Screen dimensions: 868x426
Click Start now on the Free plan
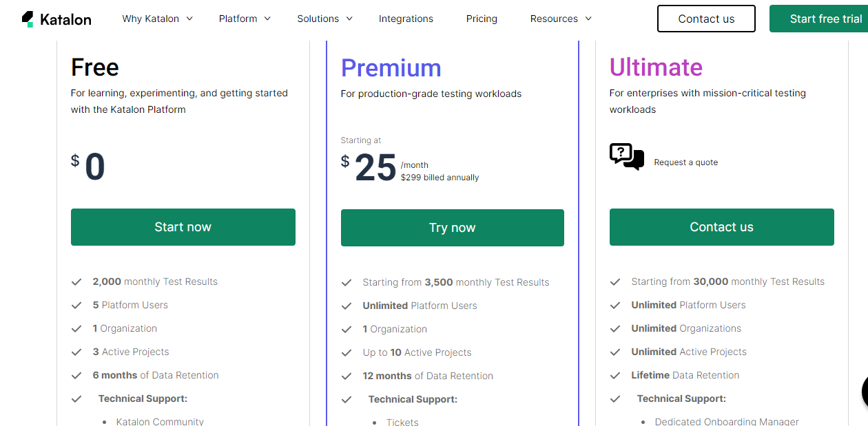click(183, 227)
